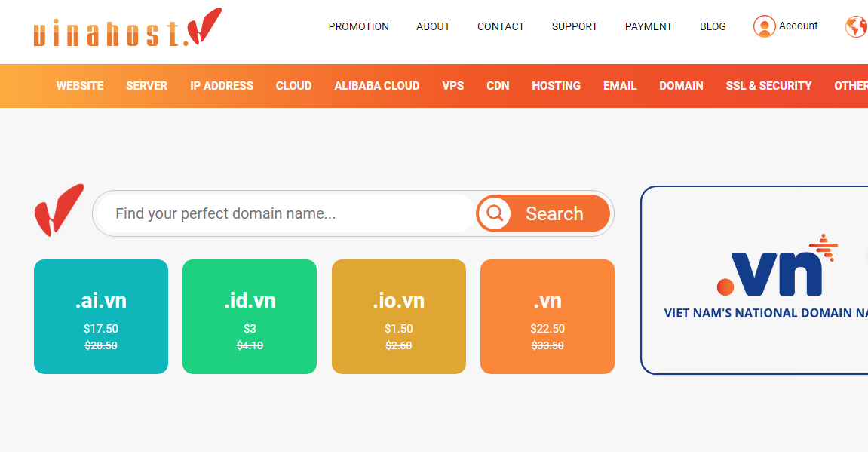The height and width of the screenshot is (457, 868).
Task: Open the globe language selector icon
Action: 857,26
